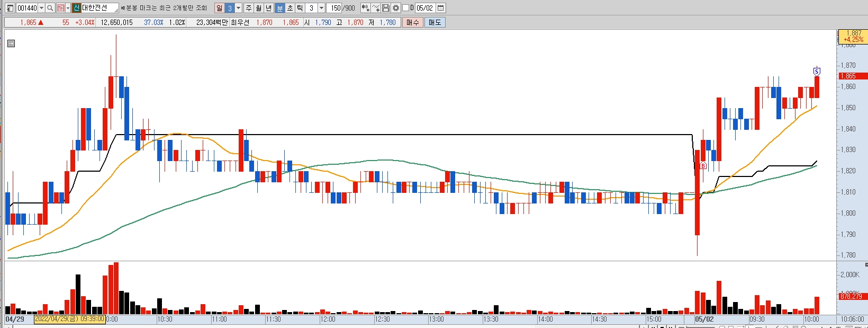This screenshot has height=328, width=868.
Task: Click the 1.02% value in quote bar
Action: click(x=177, y=22)
